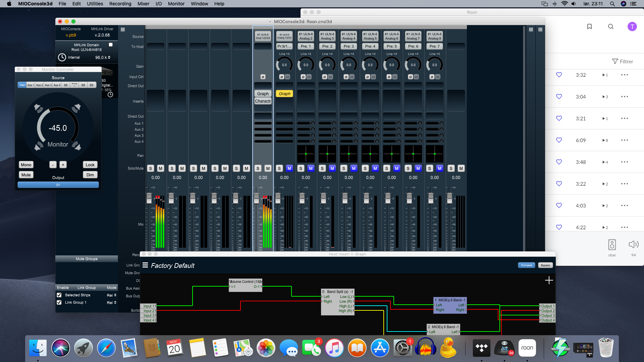
Task: Toggle 48V phantom power on Analog 3 strip
Action: (330, 77)
